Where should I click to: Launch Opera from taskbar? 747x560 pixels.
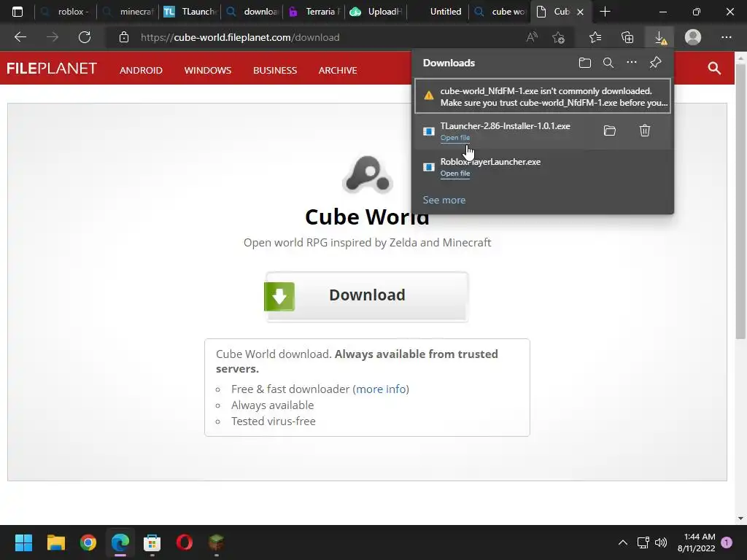pos(185,542)
